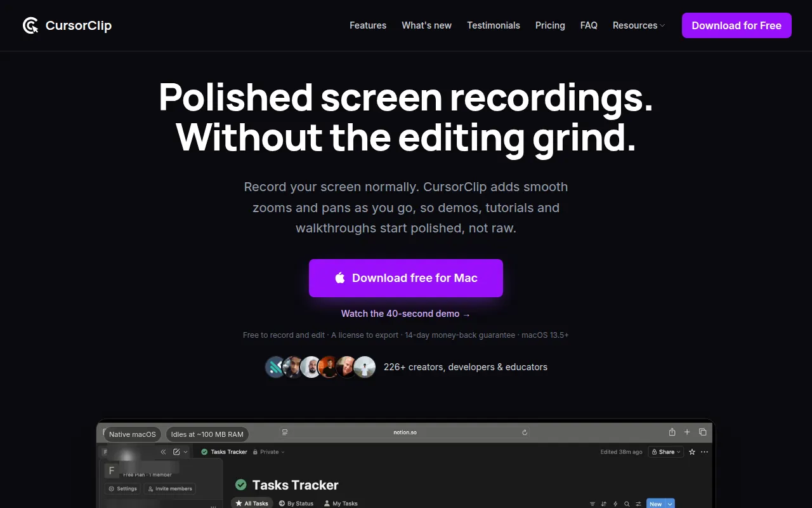Click the search magnifier in Tasks Tracker
Screen dimensions: 812x508
pos(627,504)
